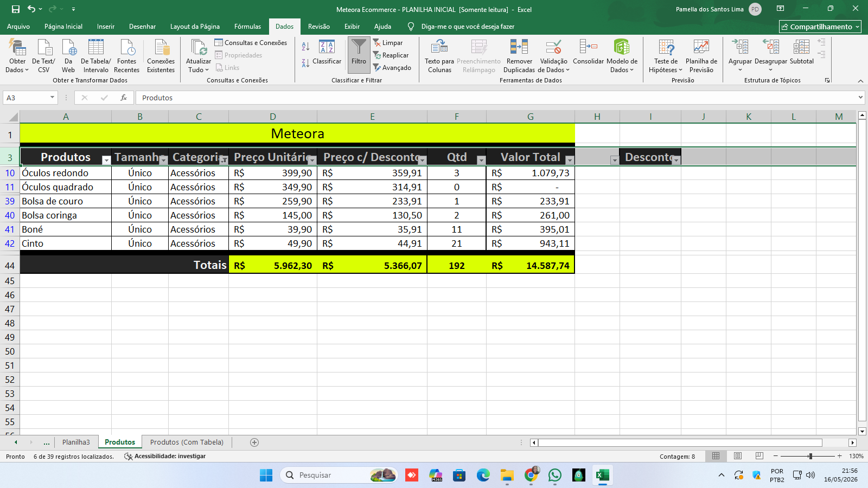This screenshot has height=488, width=868.
Task: Expand the Name Box dropdown arrow
Action: pos(53,98)
